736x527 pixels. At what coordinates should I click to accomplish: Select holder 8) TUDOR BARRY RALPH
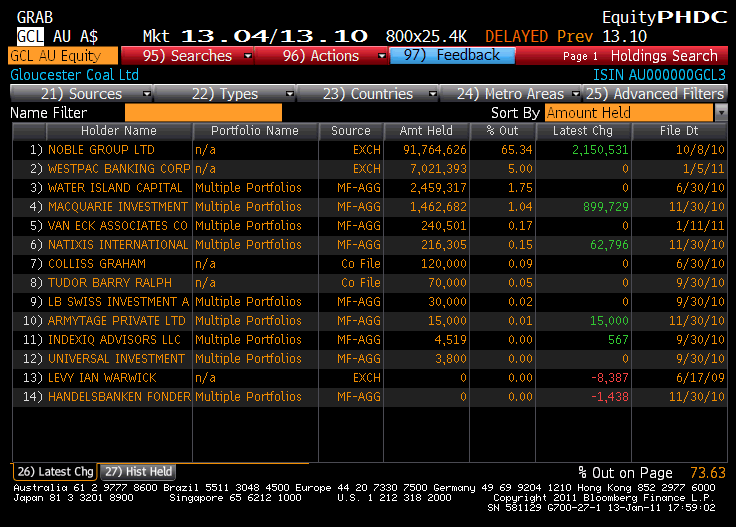coord(110,283)
